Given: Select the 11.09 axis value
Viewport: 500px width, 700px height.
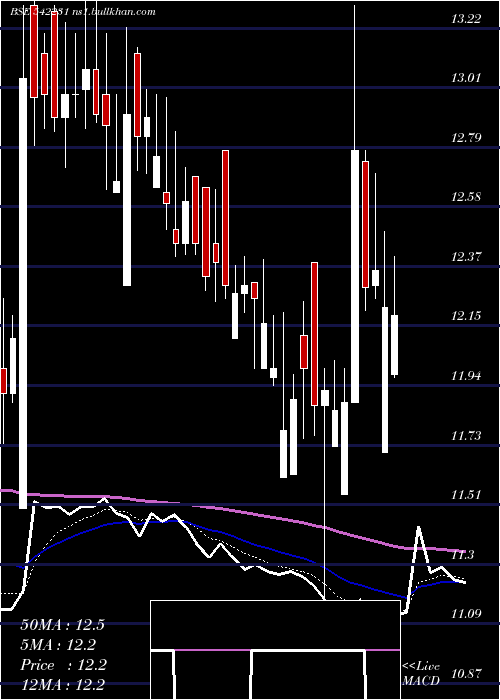Looking at the screenshot, I should pos(467,613).
